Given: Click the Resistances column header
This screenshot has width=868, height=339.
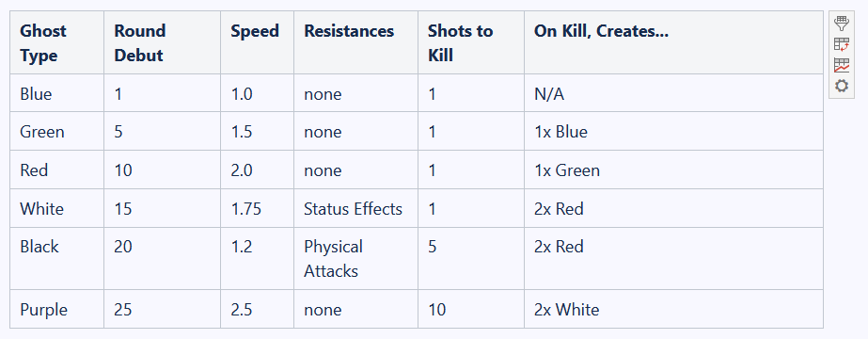Looking at the screenshot, I should point(356,42).
